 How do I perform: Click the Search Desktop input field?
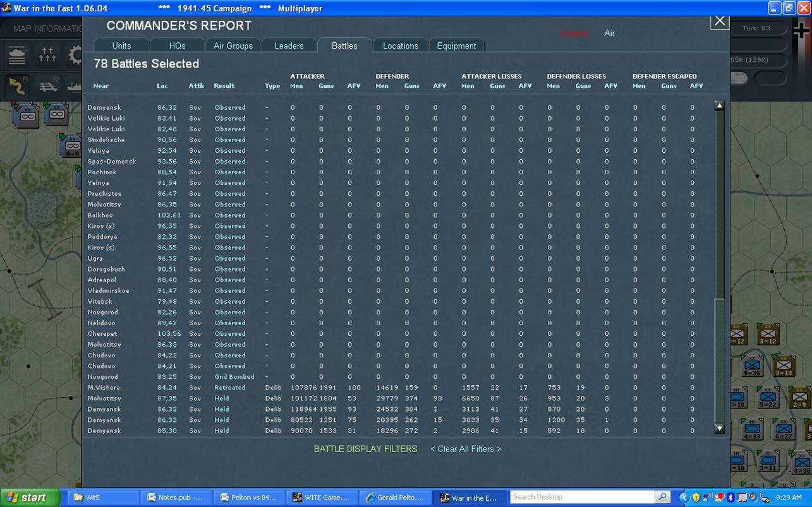coord(583,497)
